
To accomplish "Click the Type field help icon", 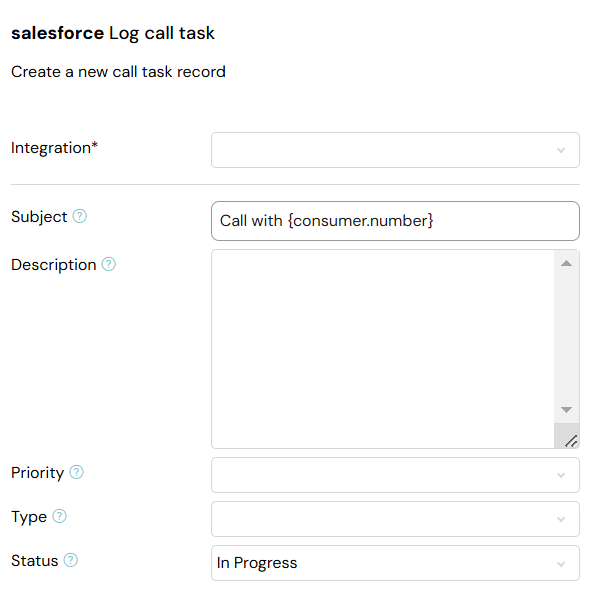I will point(60,517).
